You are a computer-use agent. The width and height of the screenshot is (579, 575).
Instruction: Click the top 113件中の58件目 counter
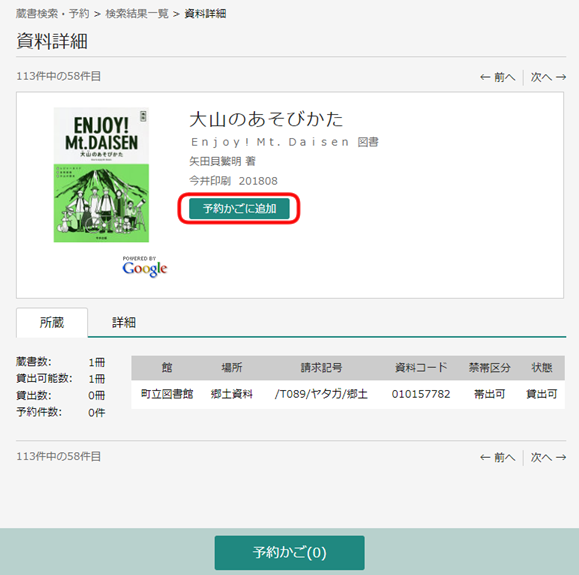point(58,76)
